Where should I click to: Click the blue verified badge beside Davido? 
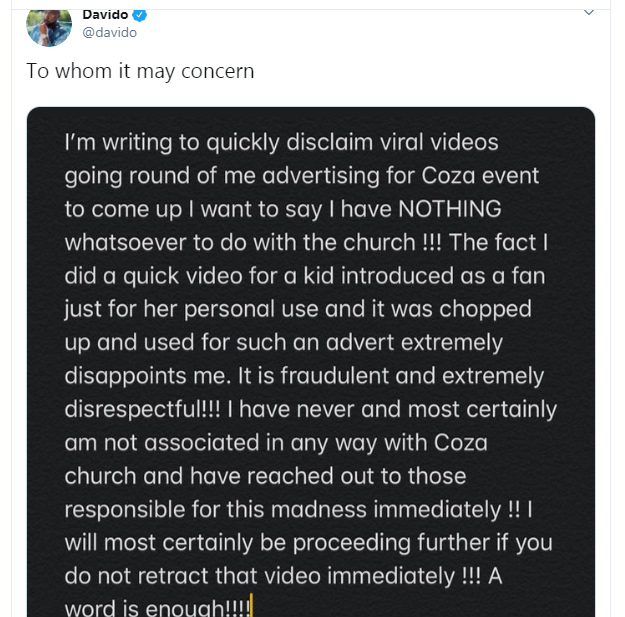pyautogui.click(x=140, y=15)
